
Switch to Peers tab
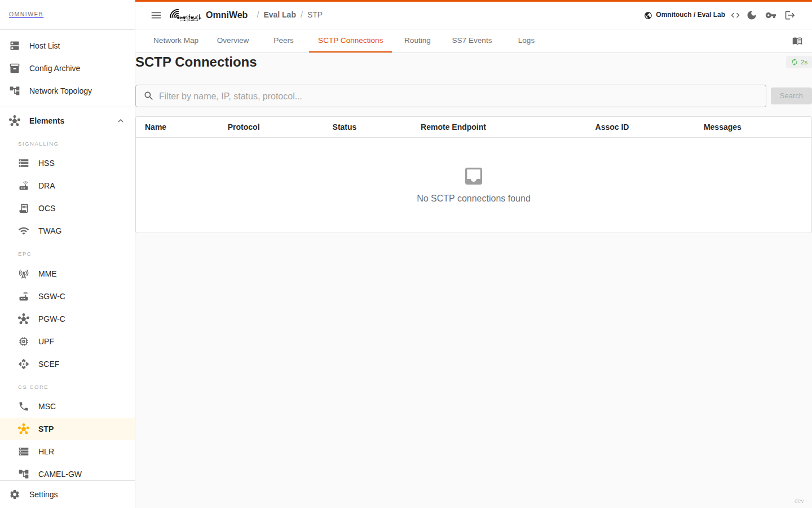click(284, 41)
